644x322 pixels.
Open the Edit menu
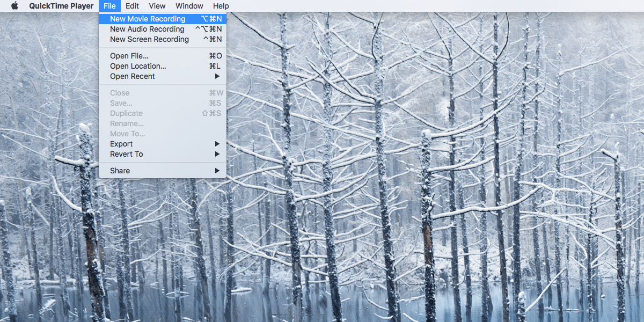click(132, 6)
